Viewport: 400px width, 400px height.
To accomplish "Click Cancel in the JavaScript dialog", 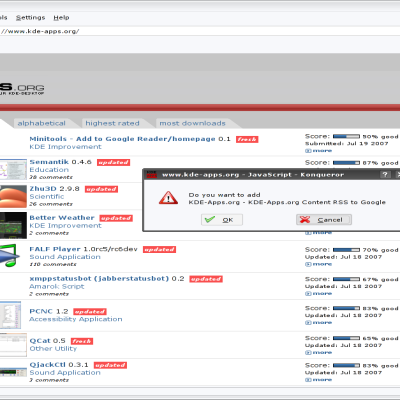I will point(324,220).
